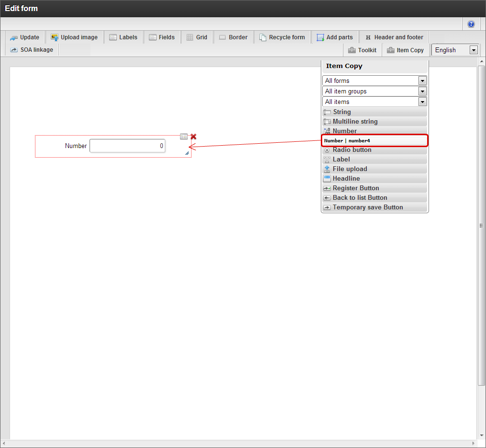
Task: Select Headline item type
Action: (374, 179)
